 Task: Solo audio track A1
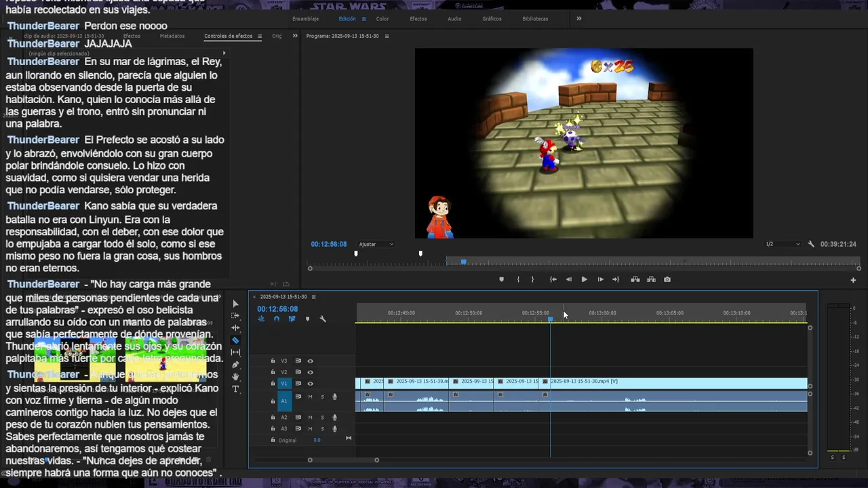322,397
